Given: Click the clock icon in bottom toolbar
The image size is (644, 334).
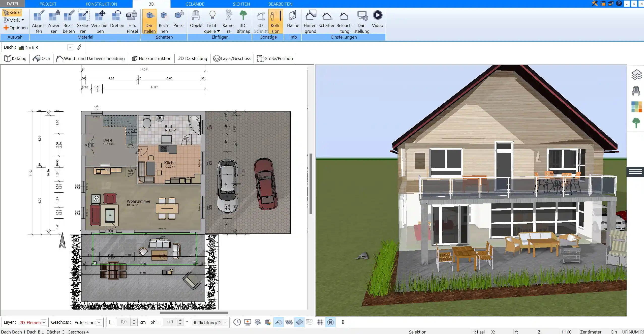Looking at the screenshot, I should click(x=237, y=322).
